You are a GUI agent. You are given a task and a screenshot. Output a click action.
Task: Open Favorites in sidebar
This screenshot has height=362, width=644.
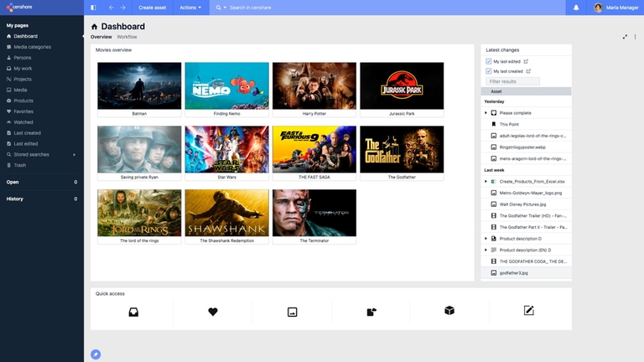23,111
